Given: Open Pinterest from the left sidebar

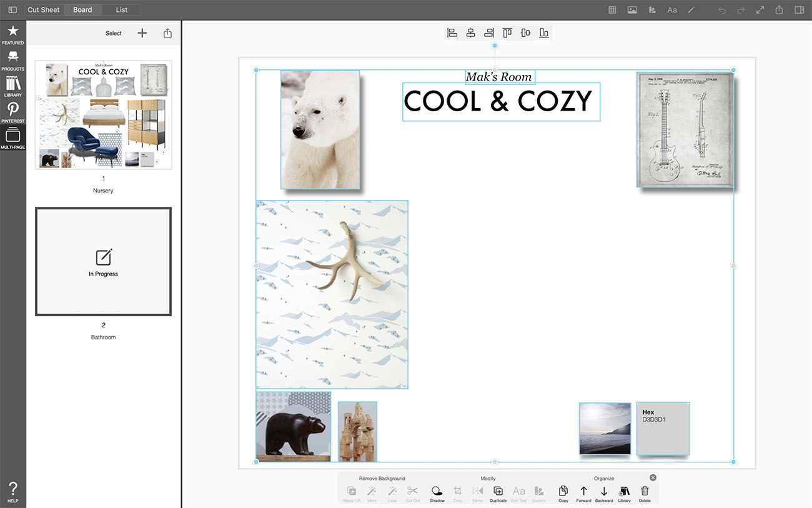Looking at the screenshot, I should tap(12, 112).
